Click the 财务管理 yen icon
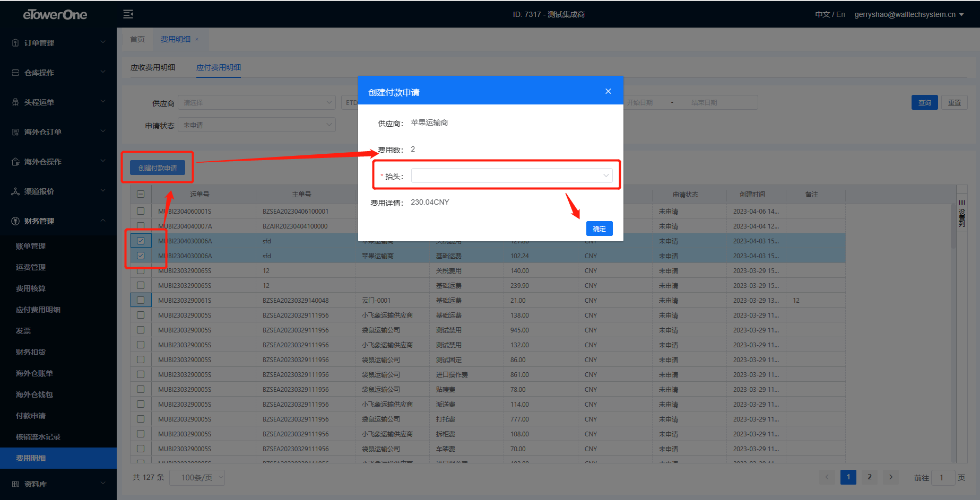This screenshot has width=980, height=500. click(x=15, y=221)
